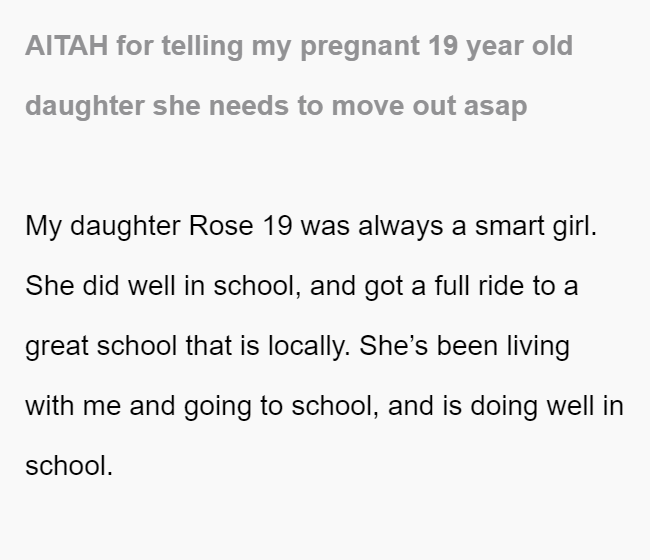Click "doing well in" near the line end
This screenshot has width=650, height=560.
547,407
